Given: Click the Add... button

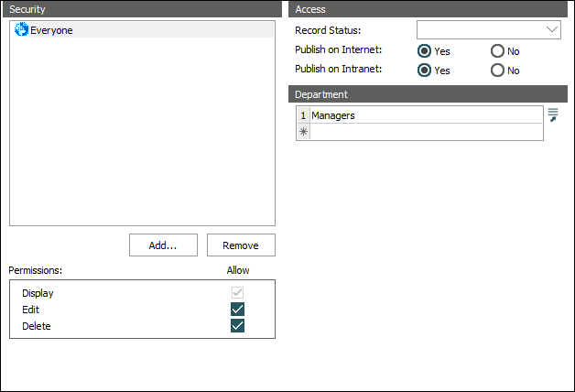Looking at the screenshot, I should (x=162, y=245).
